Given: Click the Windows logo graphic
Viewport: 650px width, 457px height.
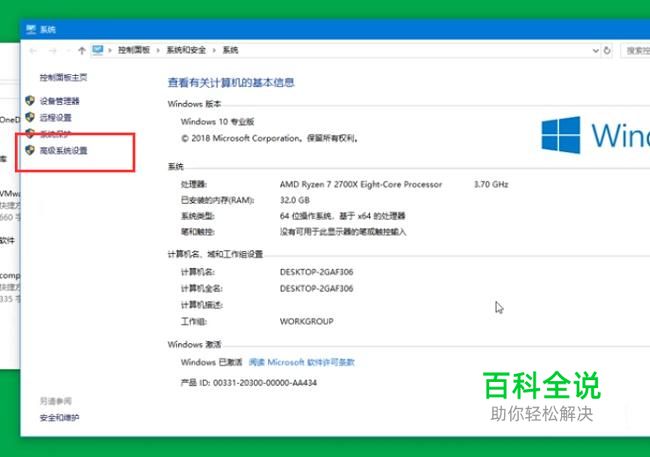Looking at the screenshot, I should click(561, 135).
